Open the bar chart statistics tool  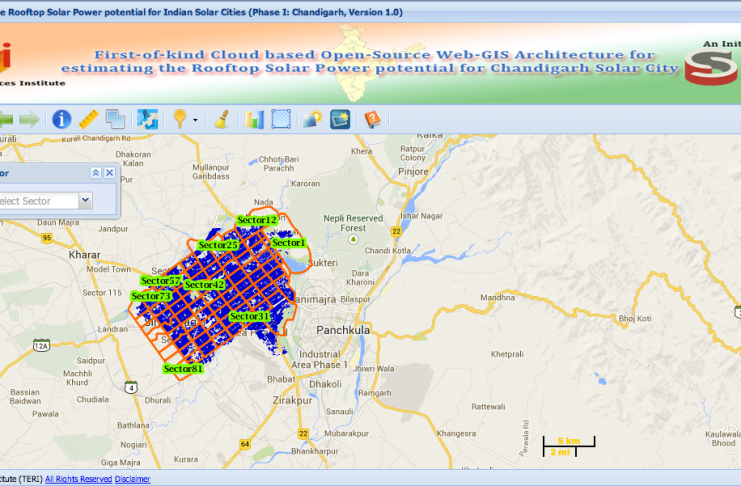254,119
